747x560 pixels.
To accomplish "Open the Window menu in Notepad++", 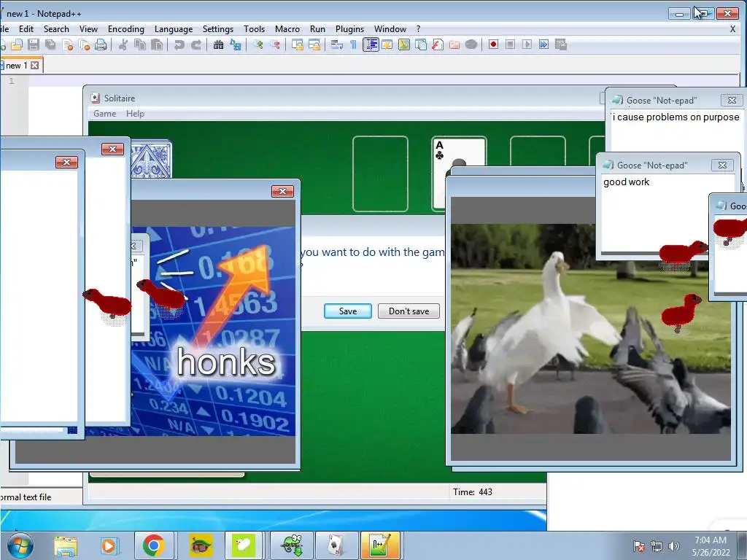I will tap(390, 29).
